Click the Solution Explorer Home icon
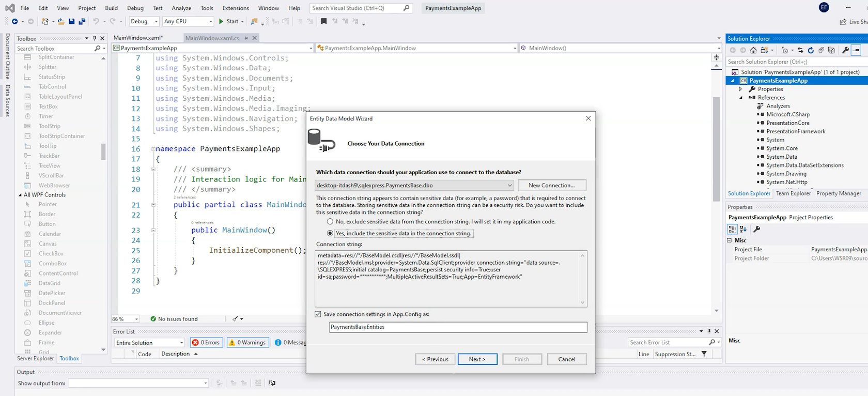The width and height of the screenshot is (868, 396). coord(753,50)
